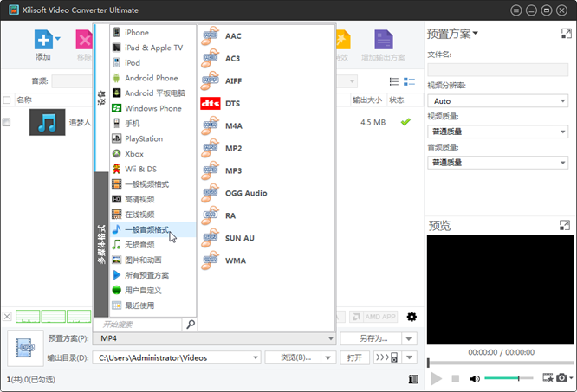Switch to the 多媒体格式 vertical tab
The height and width of the screenshot is (392, 577).
coord(101,244)
